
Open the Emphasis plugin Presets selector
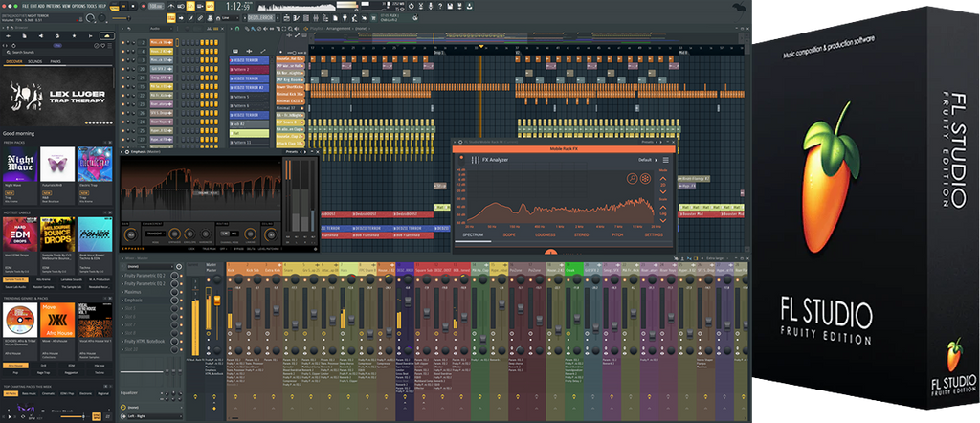pyautogui.click(x=292, y=152)
